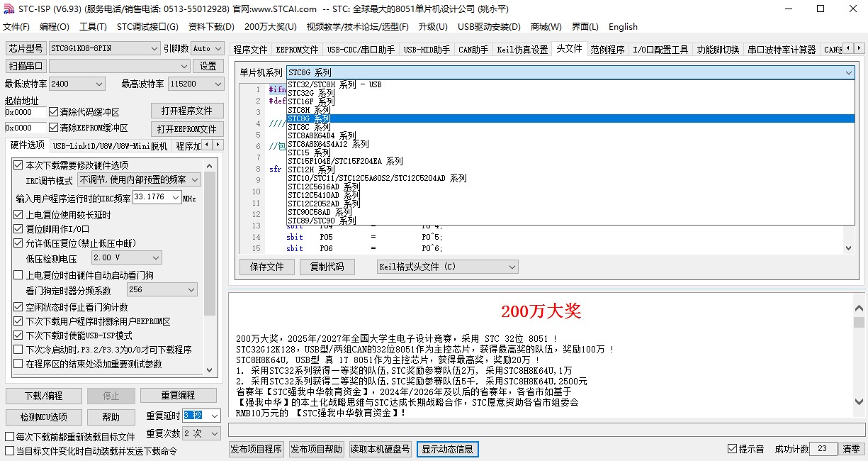Click the 保存文件 button

pos(266,267)
